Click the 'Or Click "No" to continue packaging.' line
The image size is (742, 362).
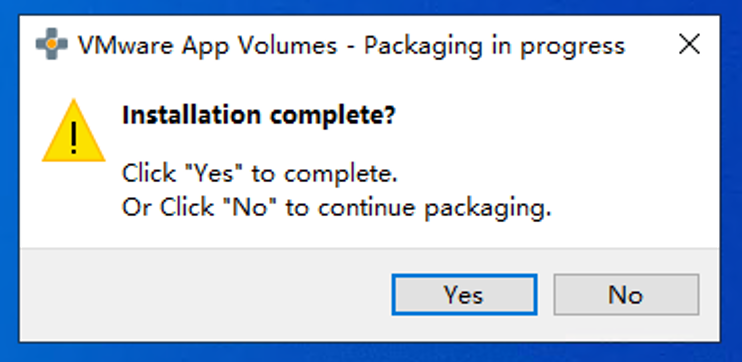pos(336,208)
